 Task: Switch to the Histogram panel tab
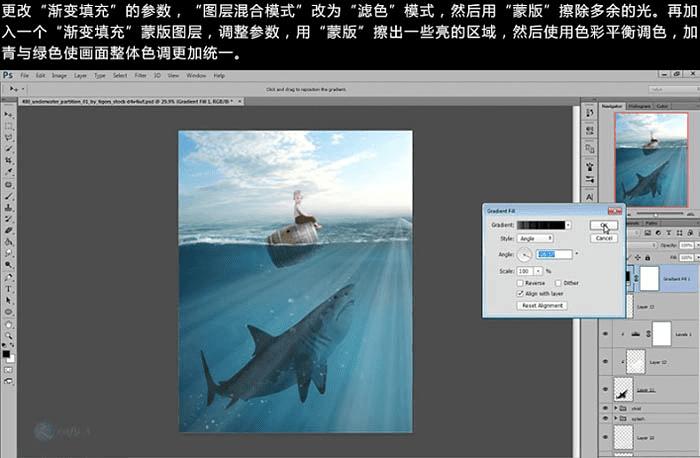pos(640,104)
